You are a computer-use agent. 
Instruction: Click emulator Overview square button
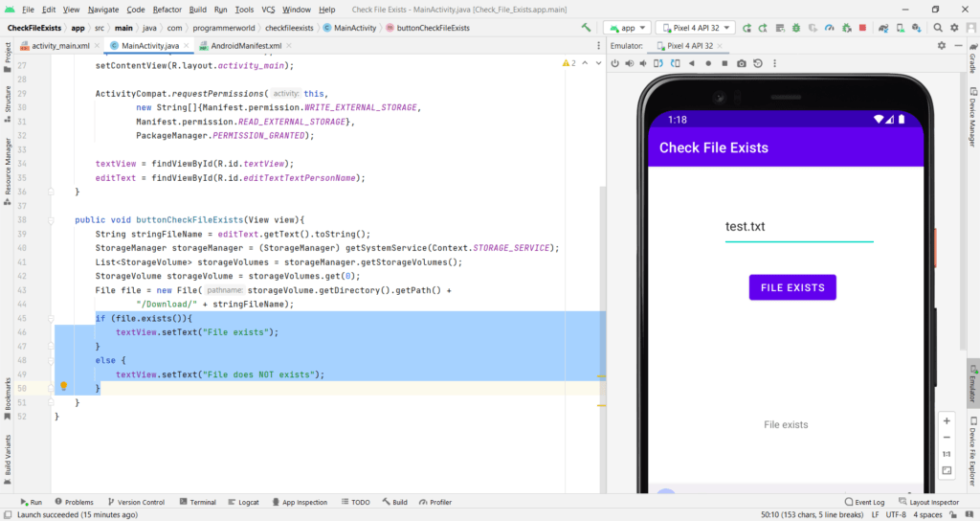point(725,63)
